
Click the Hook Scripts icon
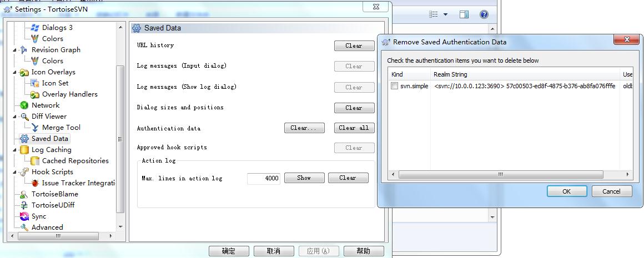(24, 172)
